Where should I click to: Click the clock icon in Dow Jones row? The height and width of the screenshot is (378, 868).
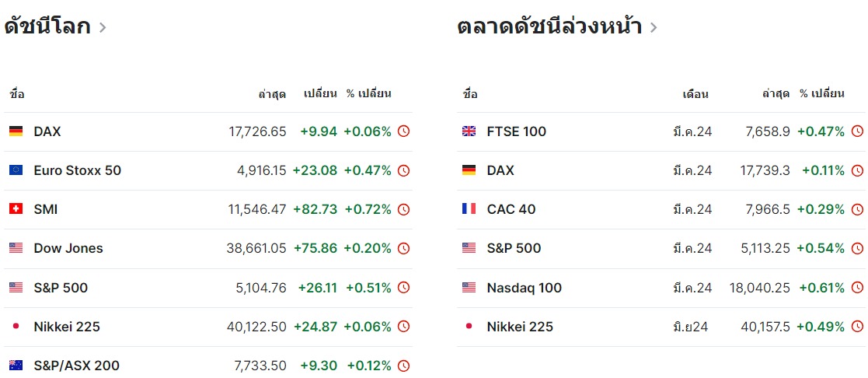tap(403, 248)
